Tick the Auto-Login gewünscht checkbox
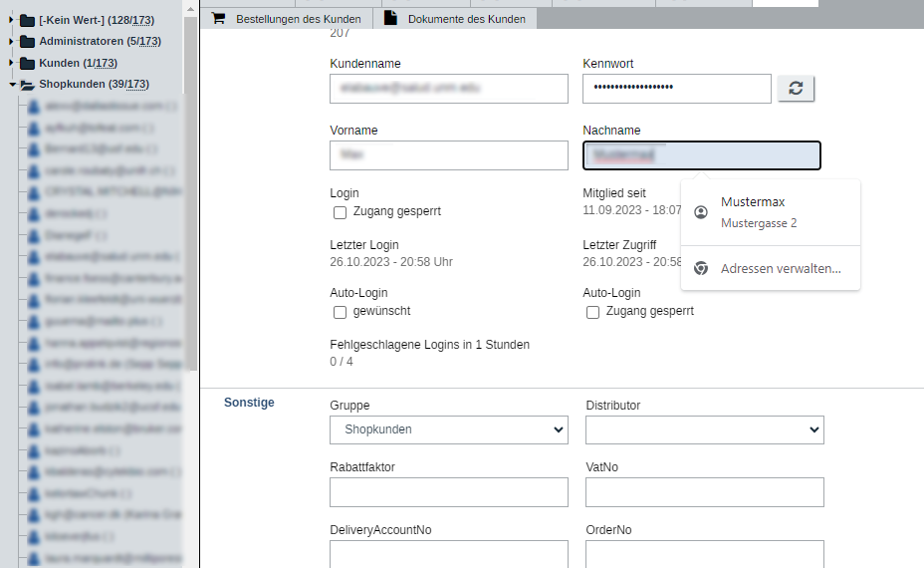 click(341, 312)
